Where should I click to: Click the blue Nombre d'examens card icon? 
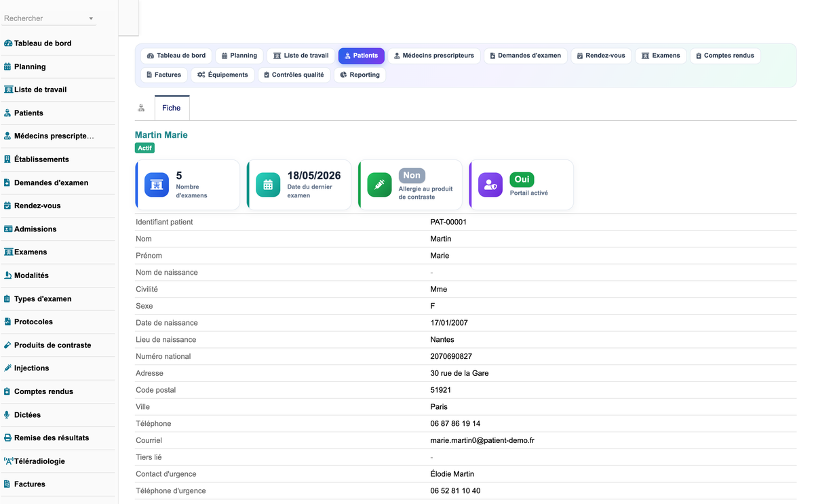point(157,185)
